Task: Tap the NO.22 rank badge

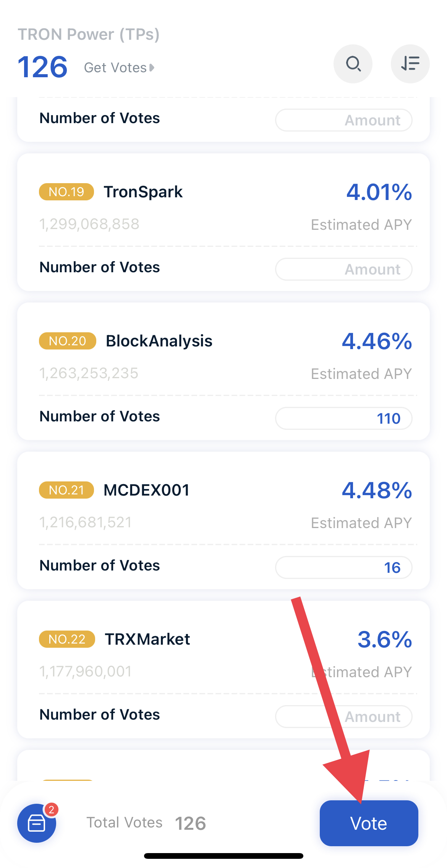Action: tap(67, 639)
